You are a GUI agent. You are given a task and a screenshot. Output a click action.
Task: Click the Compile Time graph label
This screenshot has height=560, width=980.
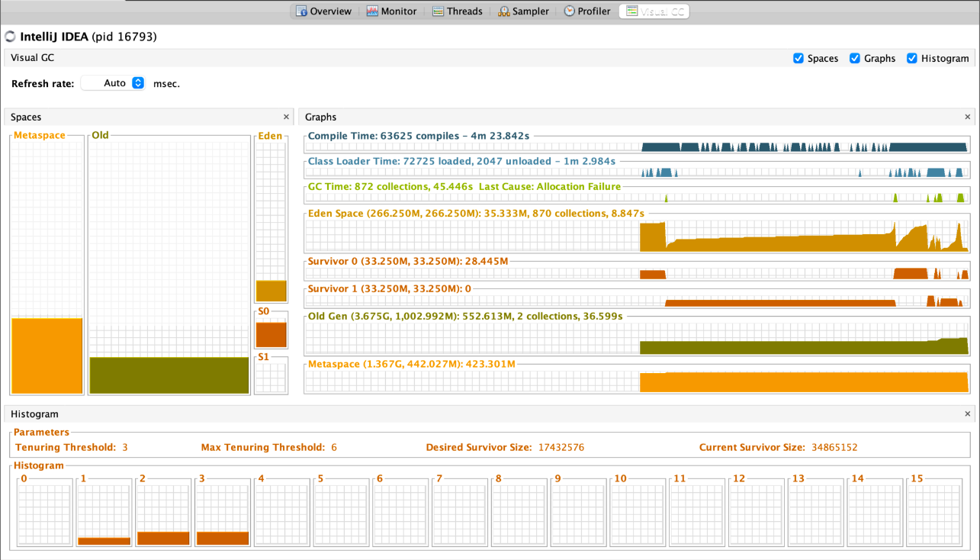coord(418,136)
